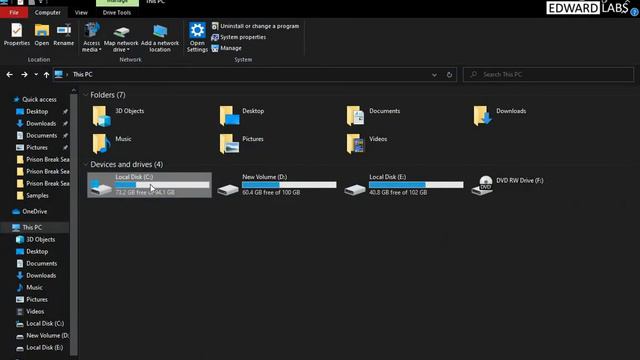Open 3D Objects under This PC tree
Viewport: 640px width, 360px height.
point(40,240)
